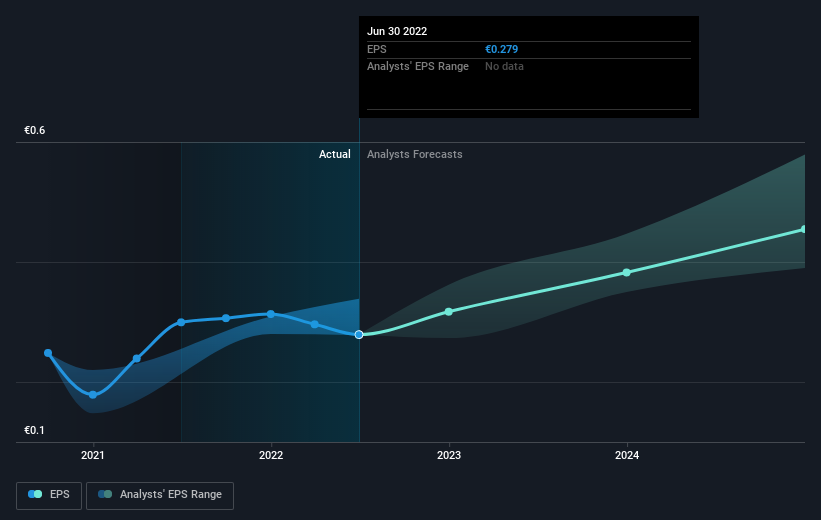
Task: Click the EPS point at third quarter 2021
Action: pyautogui.click(x=226, y=318)
